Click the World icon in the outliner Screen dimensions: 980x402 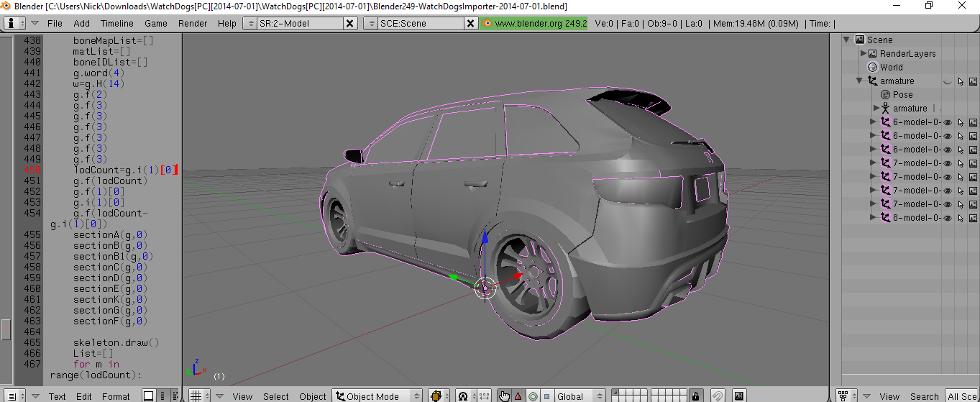(873, 67)
